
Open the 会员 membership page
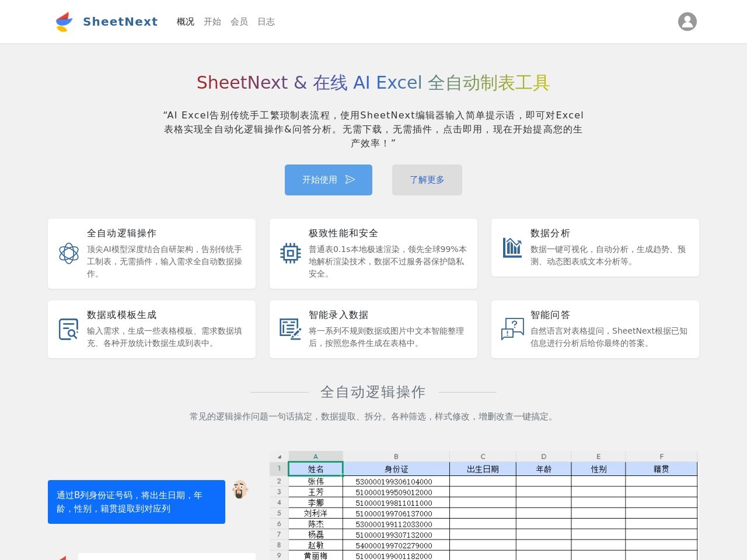239,22
